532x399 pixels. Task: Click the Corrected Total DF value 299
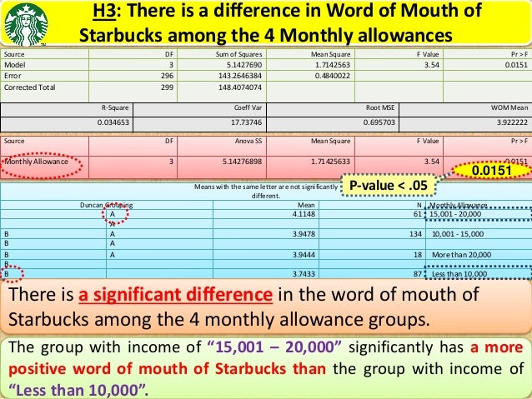(167, 87)
